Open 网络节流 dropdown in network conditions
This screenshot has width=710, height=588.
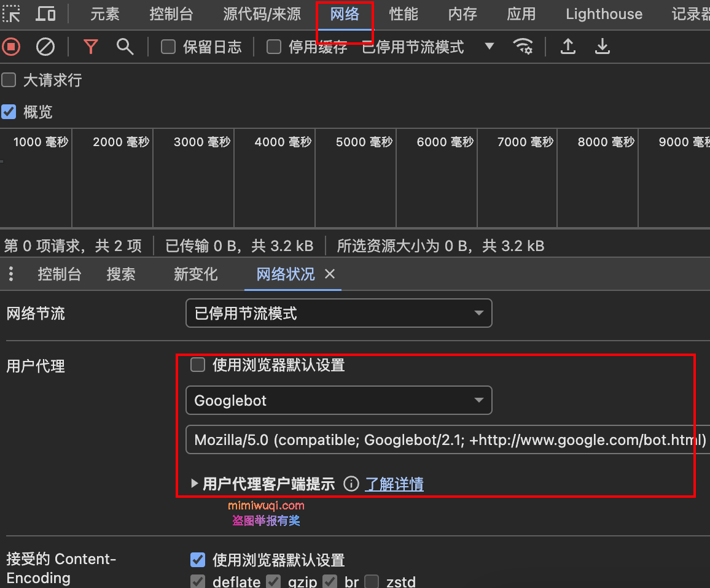tap(338, 313)
